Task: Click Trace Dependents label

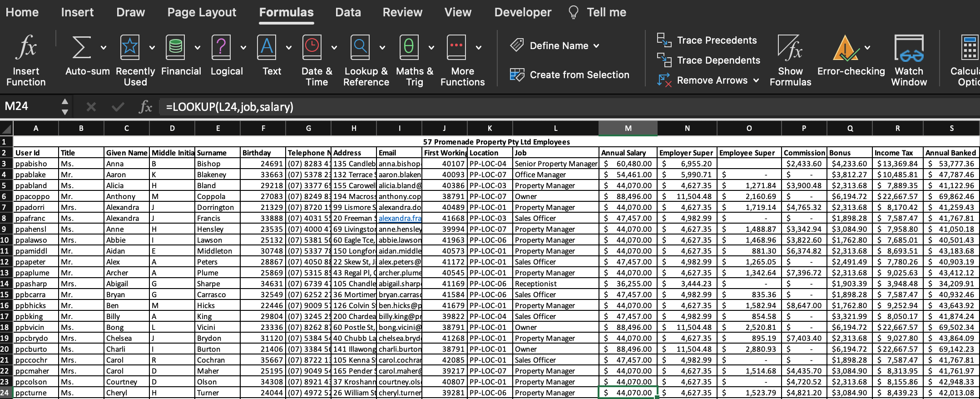Action: click(x=718, y=60)
